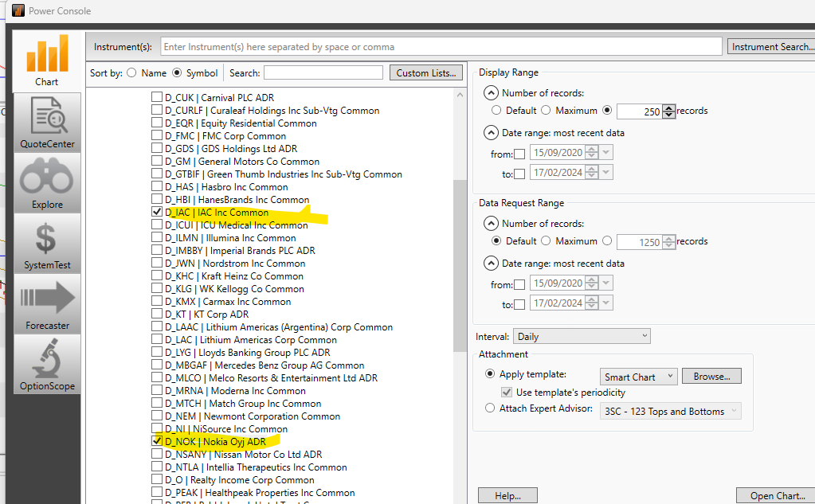Toggle Use template's periodicity checkbox
Image resolution: width=815 pixels, height=504 pixels.
(506, 392)
